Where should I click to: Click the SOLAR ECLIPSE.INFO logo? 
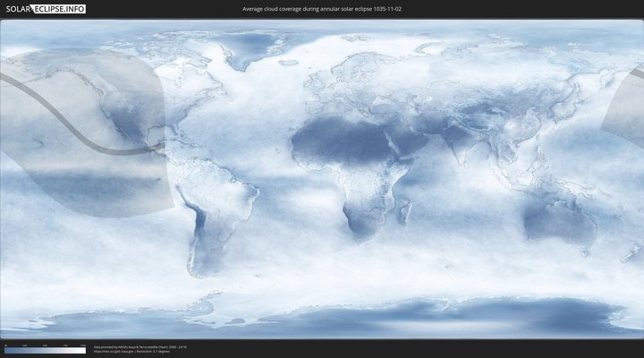(x=44, y=9)
